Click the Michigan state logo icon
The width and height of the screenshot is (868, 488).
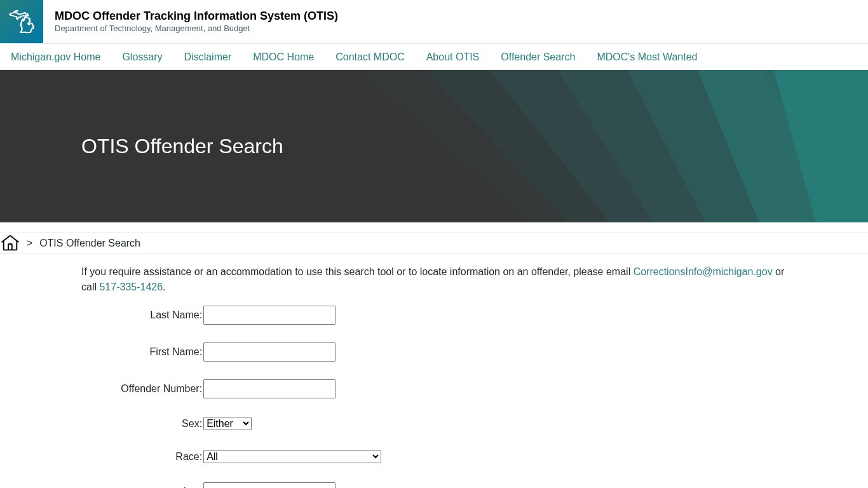(22, 22)
